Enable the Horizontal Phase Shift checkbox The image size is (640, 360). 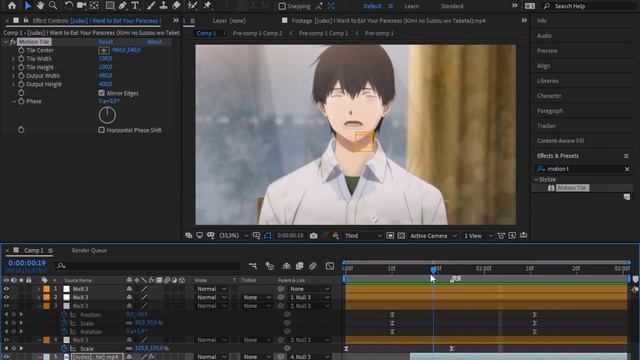point(102,130)
